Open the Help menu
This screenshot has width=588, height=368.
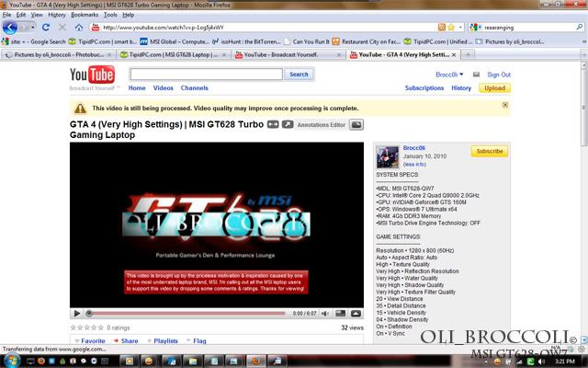pyautogui.click(x=129, y=15)
